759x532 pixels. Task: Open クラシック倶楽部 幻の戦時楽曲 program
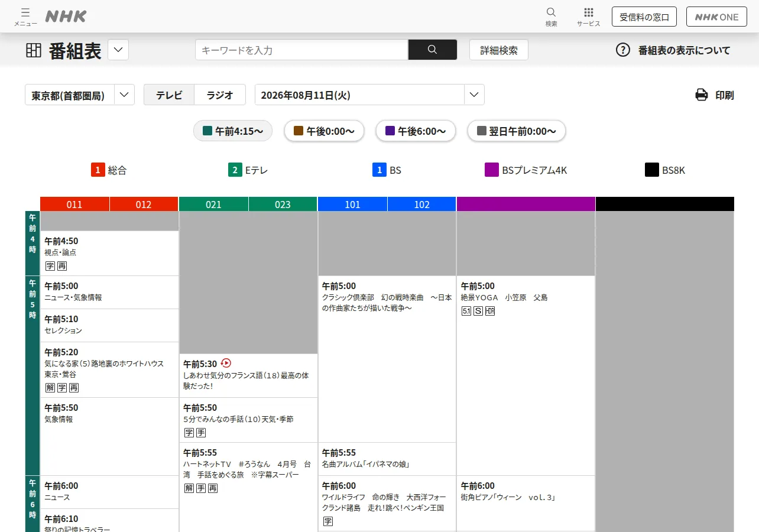387,359
